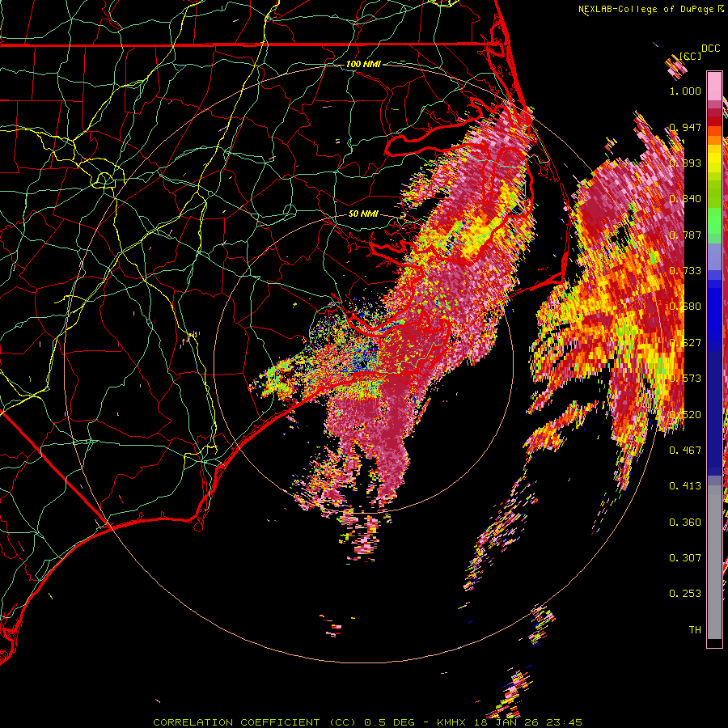Click the 100 NMI range ring label
728x728 pixels.
click(363, 64)
